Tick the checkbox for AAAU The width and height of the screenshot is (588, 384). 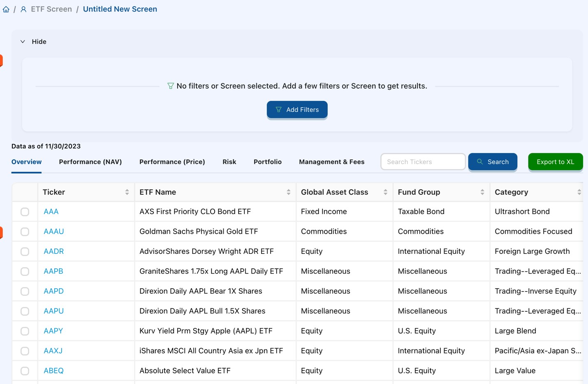[x=25, y=232]
